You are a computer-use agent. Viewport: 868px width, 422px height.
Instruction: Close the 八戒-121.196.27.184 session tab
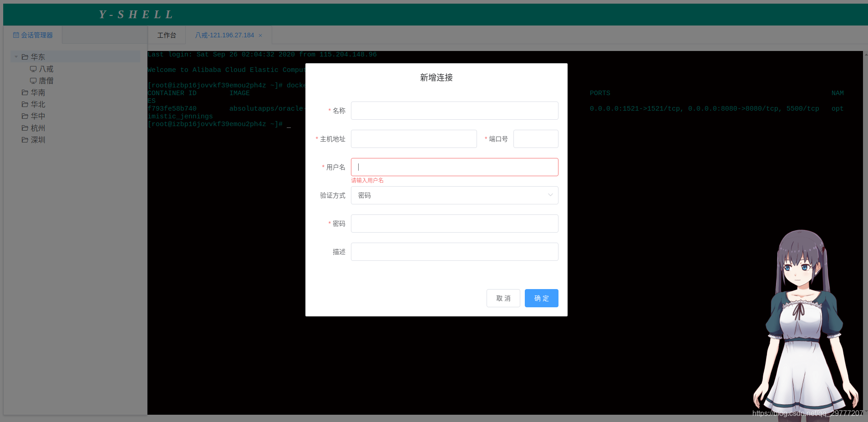tap(260, 35)
